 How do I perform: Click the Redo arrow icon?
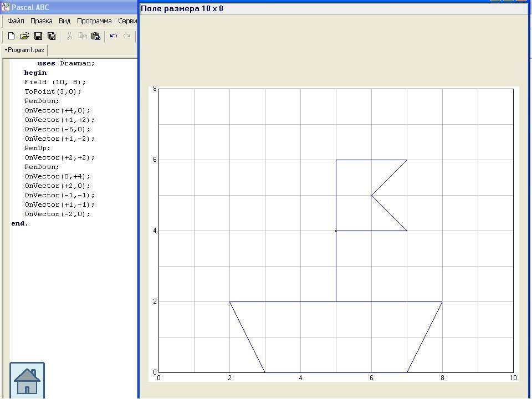tap(127, 36)
